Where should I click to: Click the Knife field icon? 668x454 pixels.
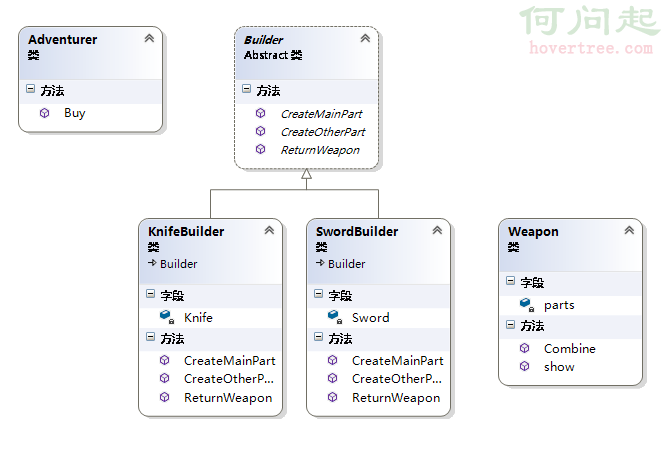pos(167,317)
